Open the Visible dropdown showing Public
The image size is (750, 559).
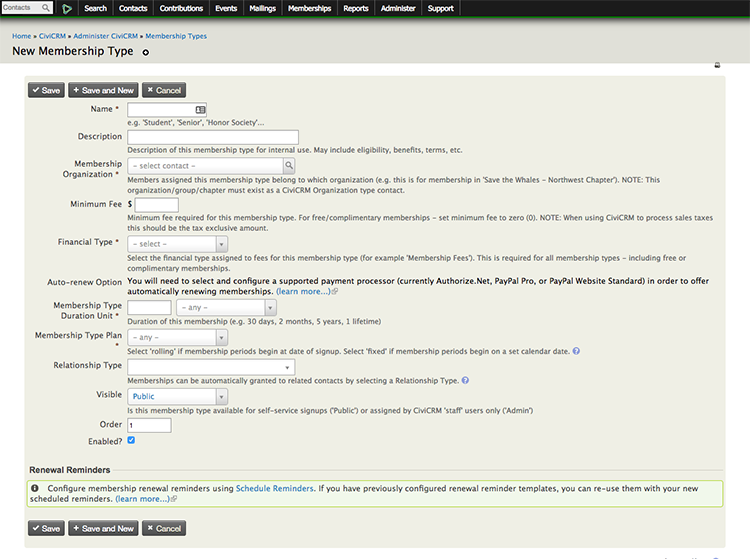click(177, 396)
